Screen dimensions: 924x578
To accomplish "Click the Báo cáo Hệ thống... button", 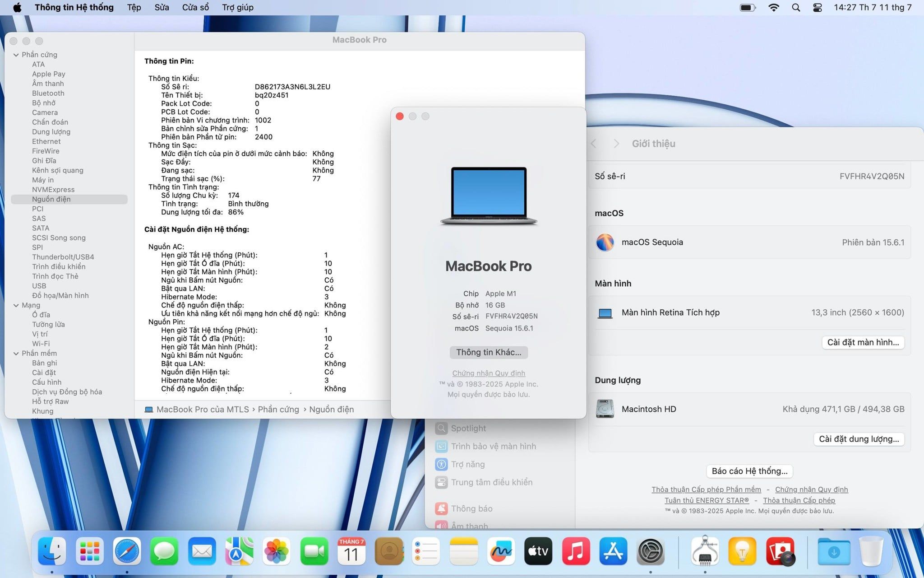I will 749,471.
